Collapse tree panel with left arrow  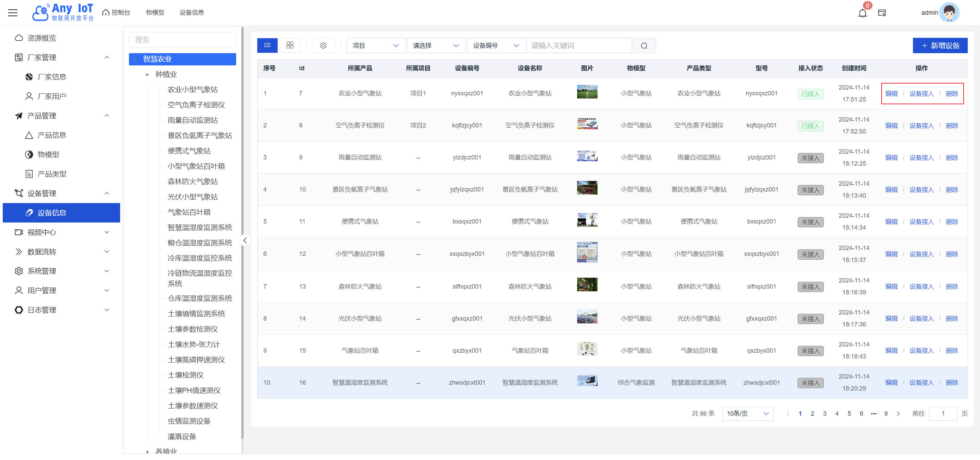point(245,240)
